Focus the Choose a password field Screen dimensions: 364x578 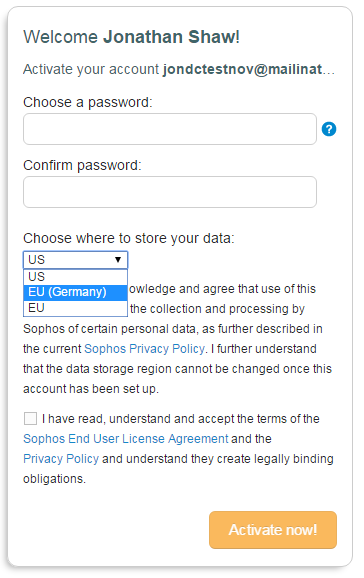pos(170,129)
